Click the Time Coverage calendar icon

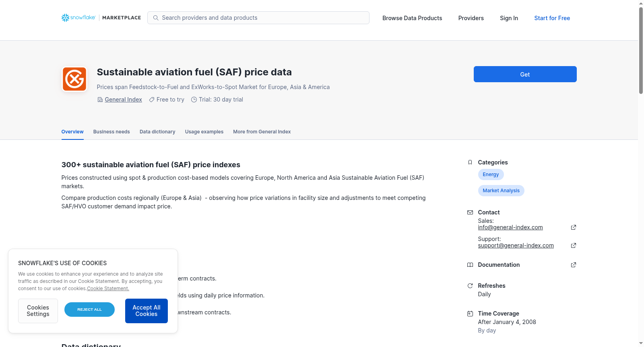pyautogui.click(x=470, y=314)
